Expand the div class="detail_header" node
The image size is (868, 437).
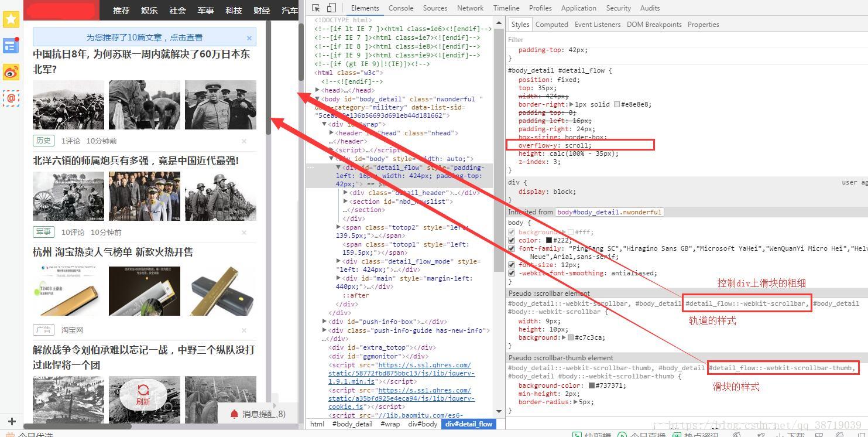click(x=345, y=193)
